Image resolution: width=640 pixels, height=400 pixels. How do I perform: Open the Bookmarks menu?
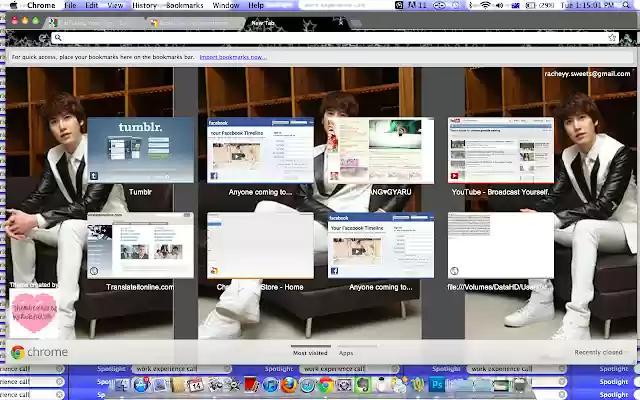point(184,5)
